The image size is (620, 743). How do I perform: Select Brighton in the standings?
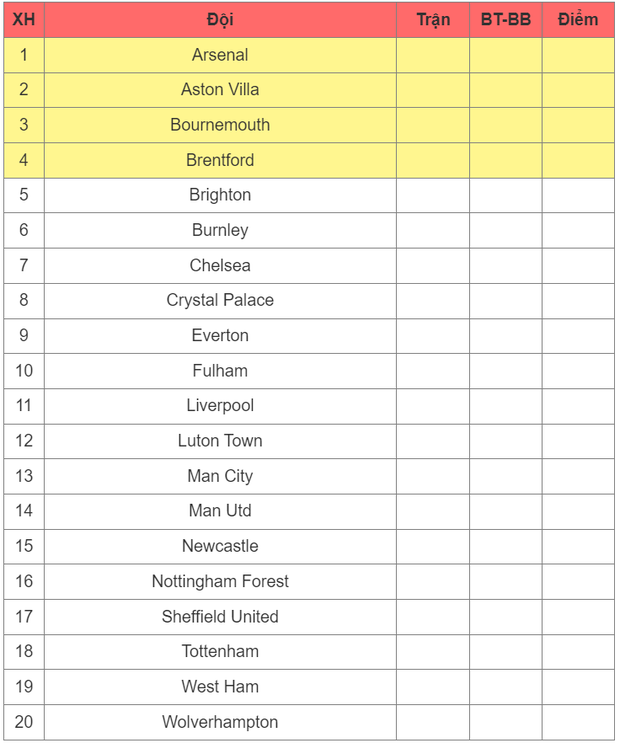220,195
